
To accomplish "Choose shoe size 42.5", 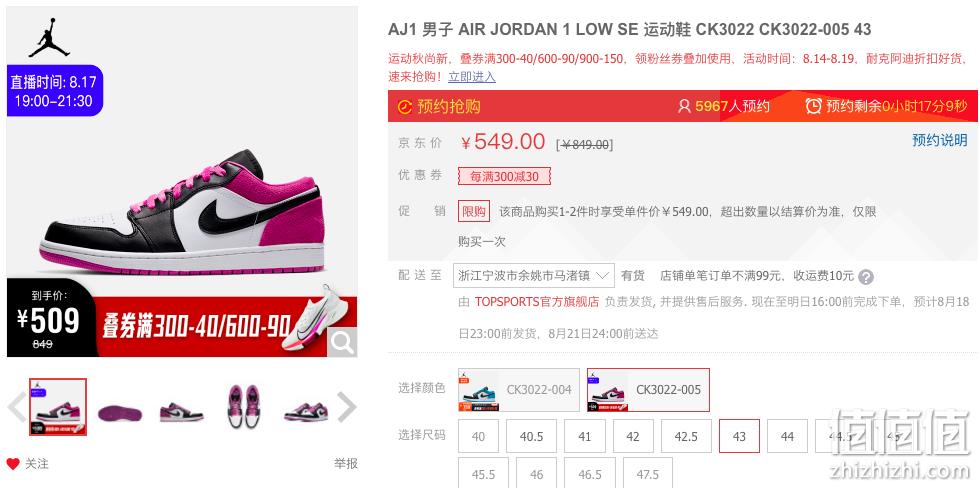I will click(x=686, y=436).
